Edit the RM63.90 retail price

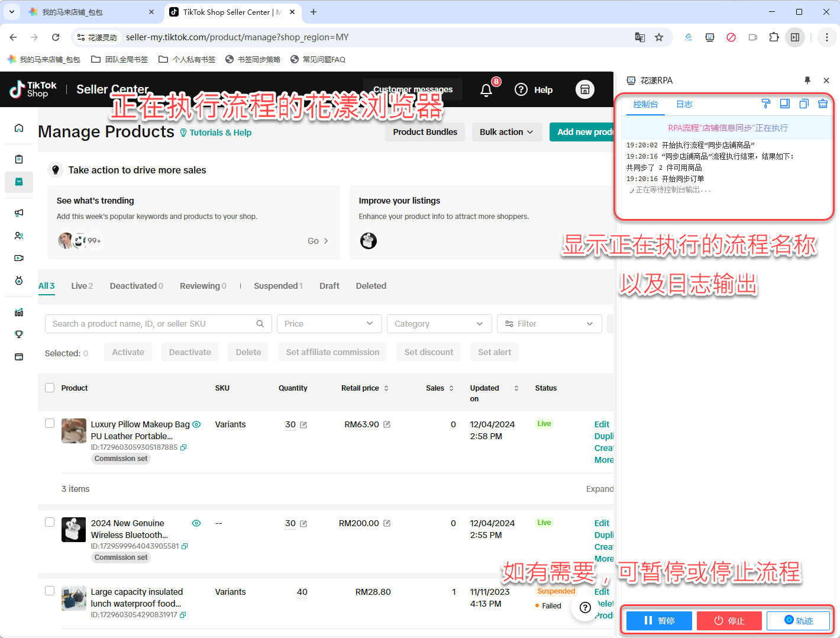click(x=387, y=424)
